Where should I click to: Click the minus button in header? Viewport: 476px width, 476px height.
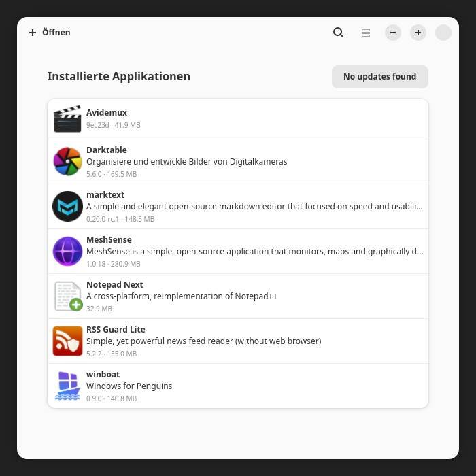point(393,33)
